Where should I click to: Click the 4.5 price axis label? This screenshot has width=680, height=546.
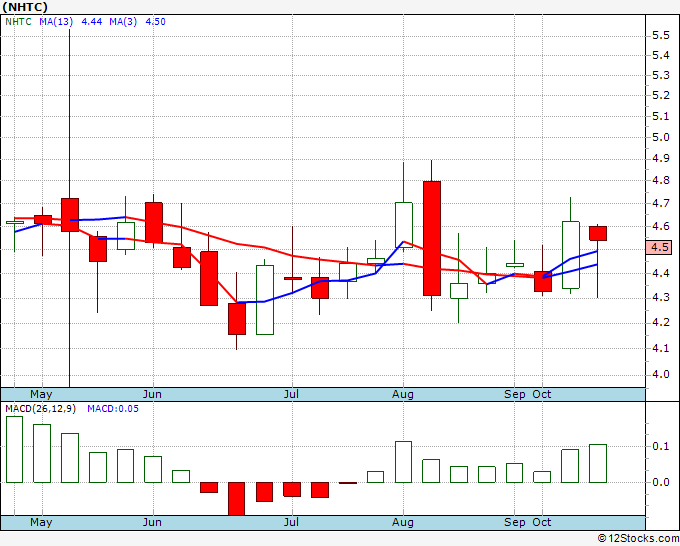click(x=660, y=247)
